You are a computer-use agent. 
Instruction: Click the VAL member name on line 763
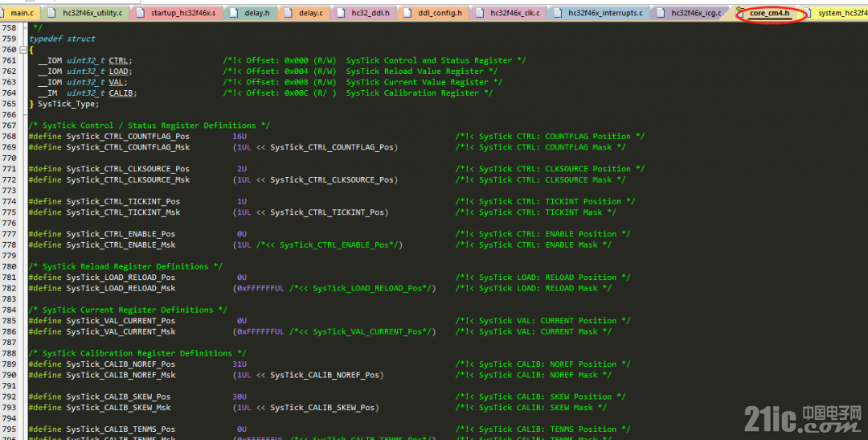click(117, 82)
